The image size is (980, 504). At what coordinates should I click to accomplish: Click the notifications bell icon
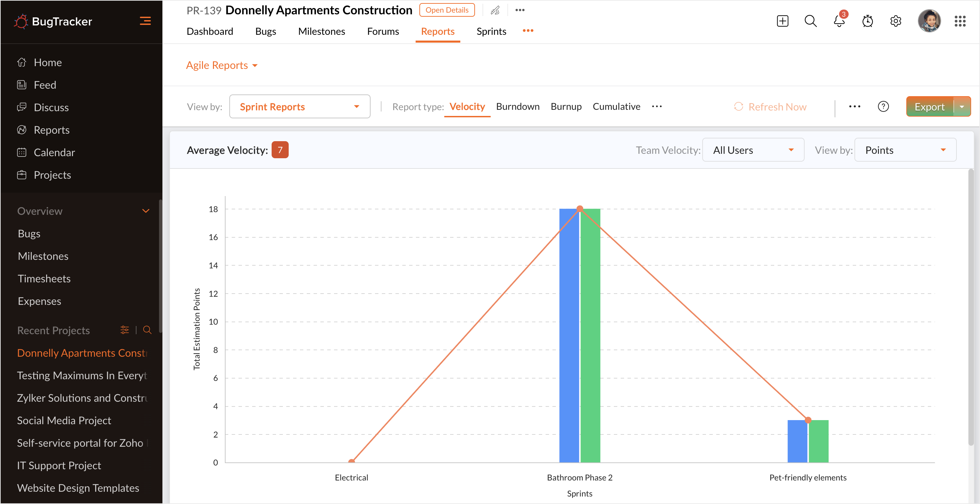pos(839,21)
